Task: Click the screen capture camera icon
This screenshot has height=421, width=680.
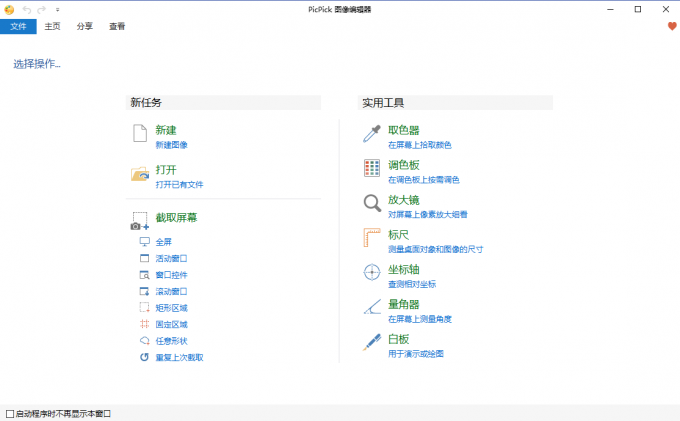Action: [140, 221]
